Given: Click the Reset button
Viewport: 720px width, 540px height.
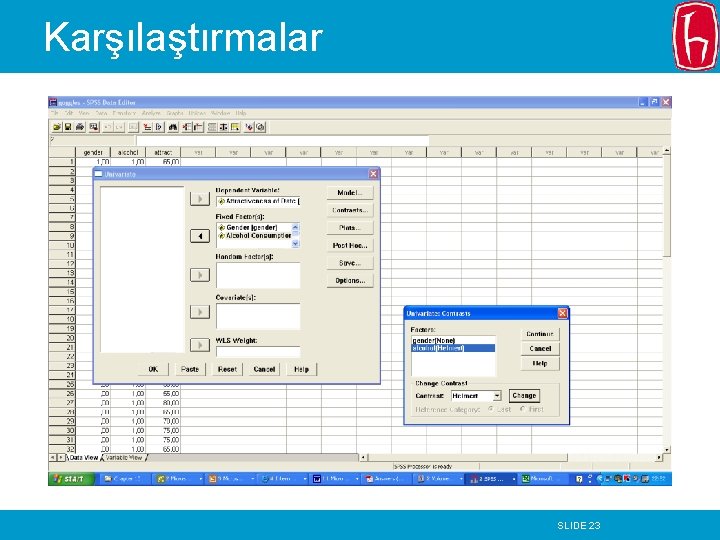Looking at the screenshot, I should click(x=227, y=369).
